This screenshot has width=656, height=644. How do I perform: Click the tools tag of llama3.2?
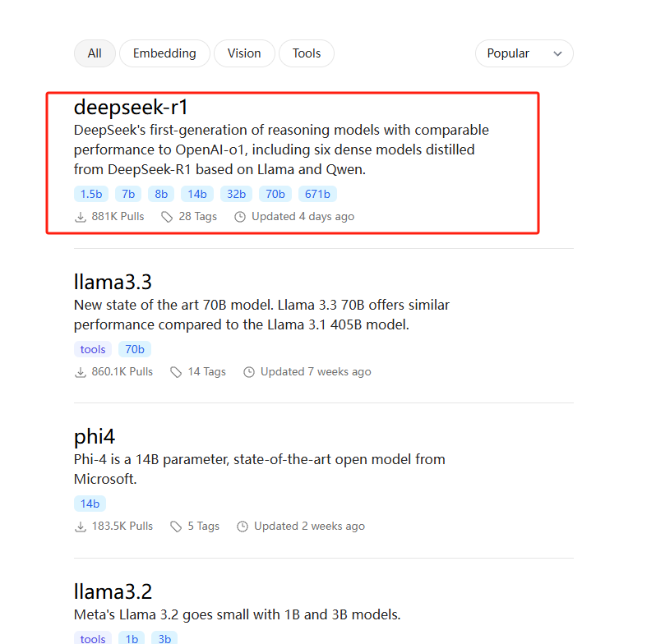[x=93, y=638]
